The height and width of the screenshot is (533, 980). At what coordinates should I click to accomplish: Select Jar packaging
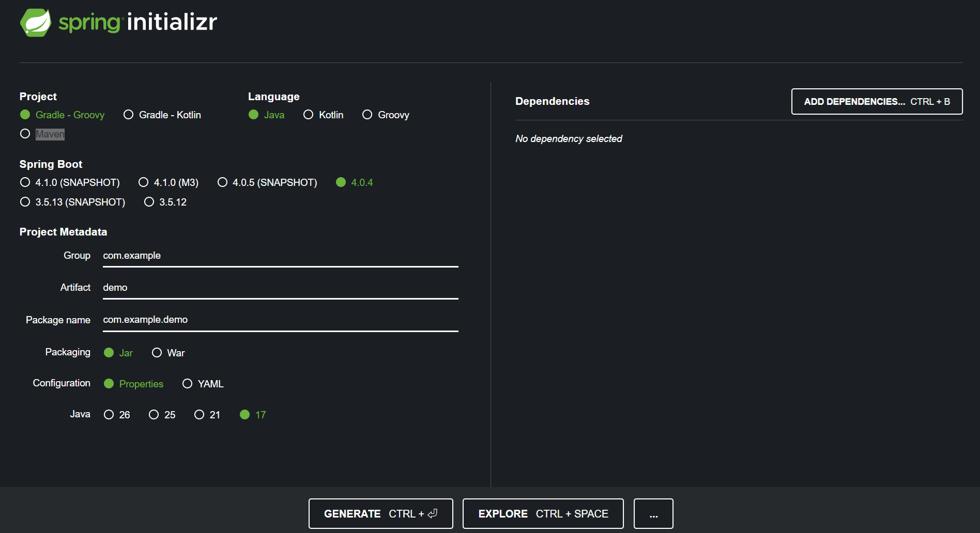[x=118, y=353]
